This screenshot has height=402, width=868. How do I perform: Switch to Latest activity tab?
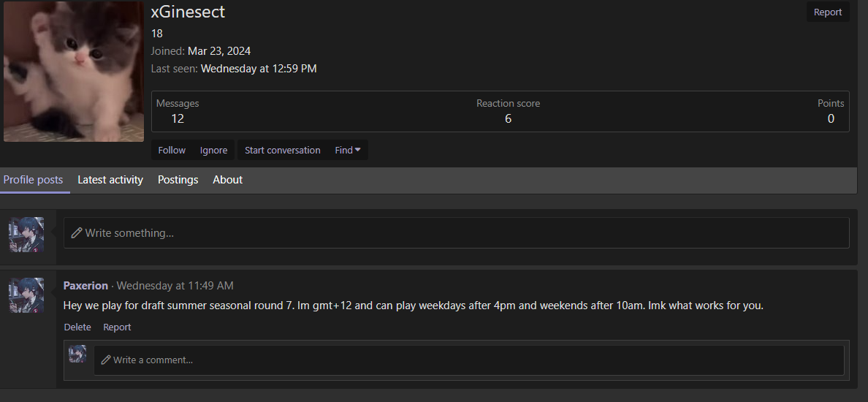tap(110, 180)
